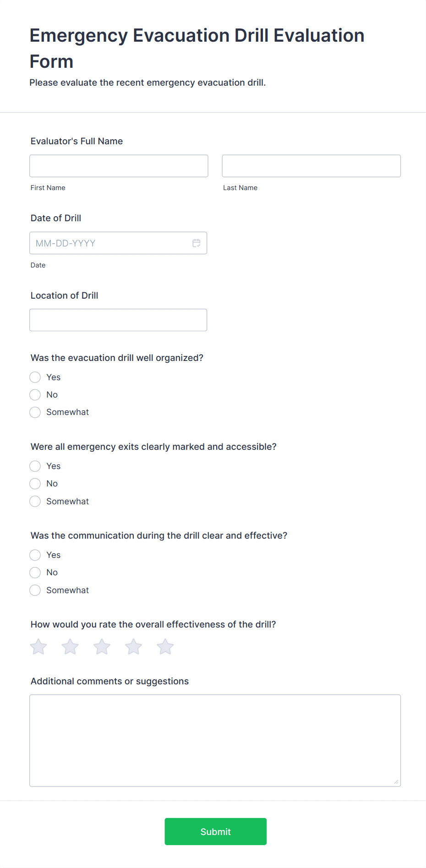This screenshot has width=426, height=868.
Task: Rate overall effectiveness one star
Action: [38, 646]
